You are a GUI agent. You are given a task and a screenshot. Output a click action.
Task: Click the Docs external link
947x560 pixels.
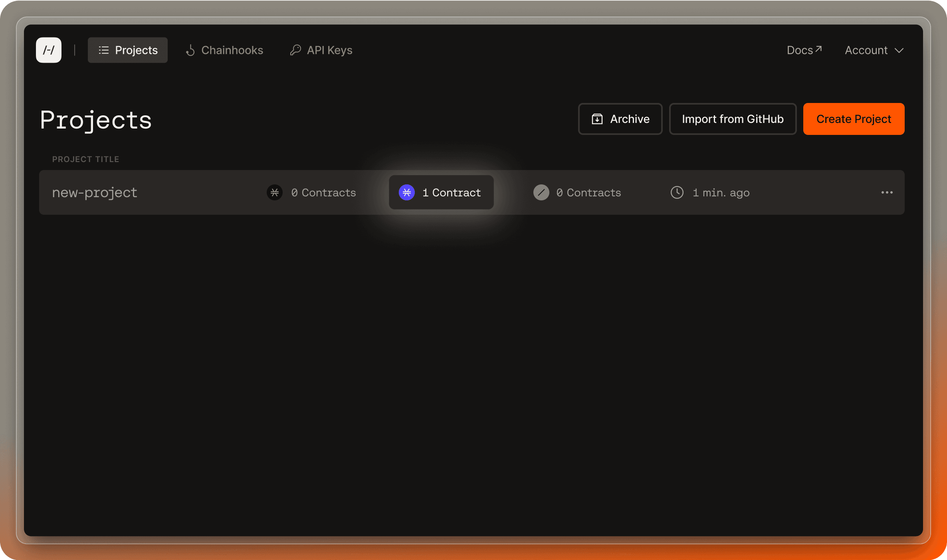(x=805, y=50)
